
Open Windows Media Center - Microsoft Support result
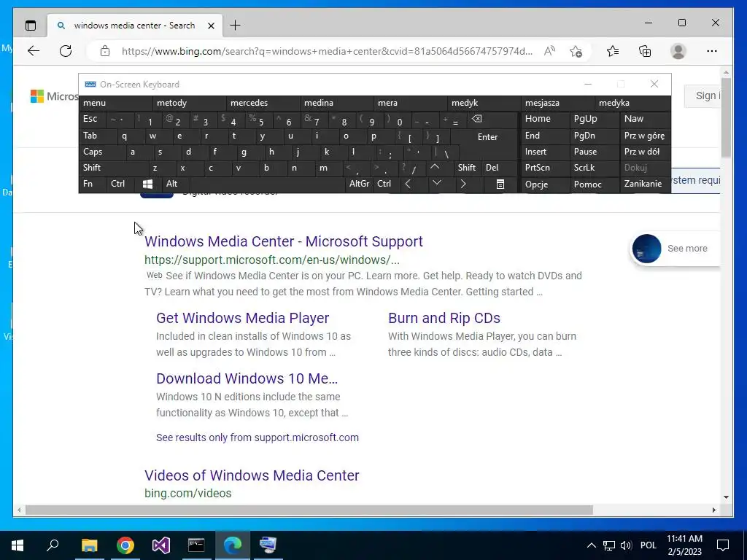pos(284,241)
